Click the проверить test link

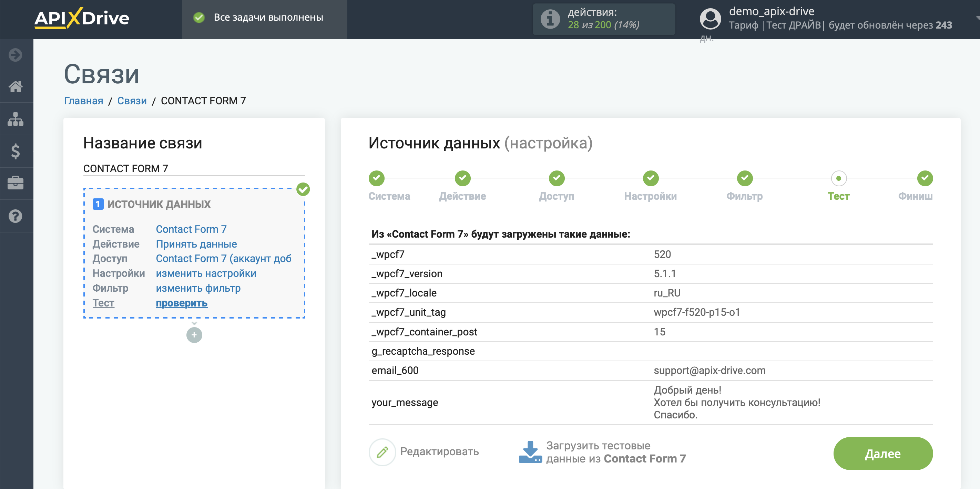point(182,303)
